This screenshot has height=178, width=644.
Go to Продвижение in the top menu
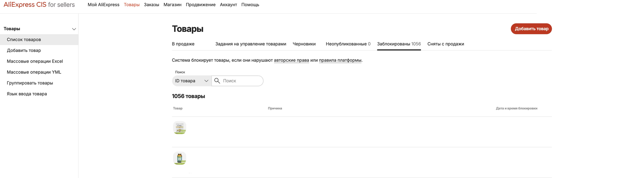201,5
